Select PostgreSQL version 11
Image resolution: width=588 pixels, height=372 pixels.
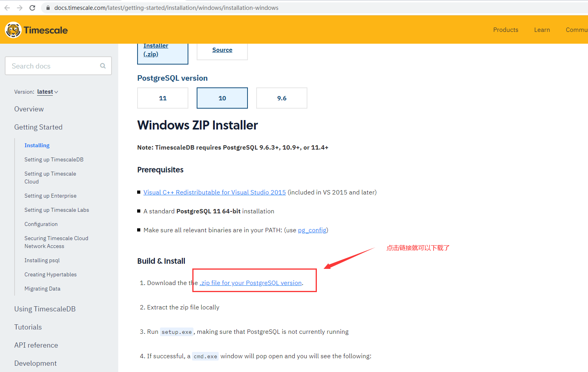162,98
